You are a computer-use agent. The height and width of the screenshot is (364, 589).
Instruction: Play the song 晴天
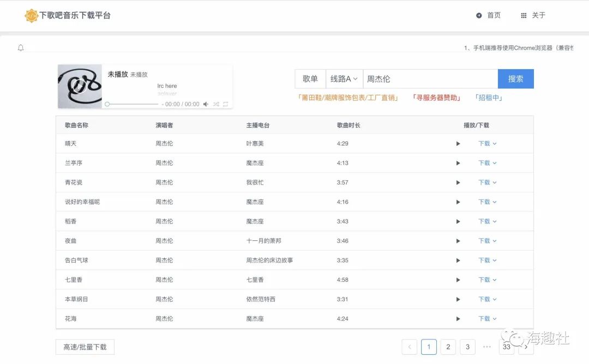(x=458, y=144)
